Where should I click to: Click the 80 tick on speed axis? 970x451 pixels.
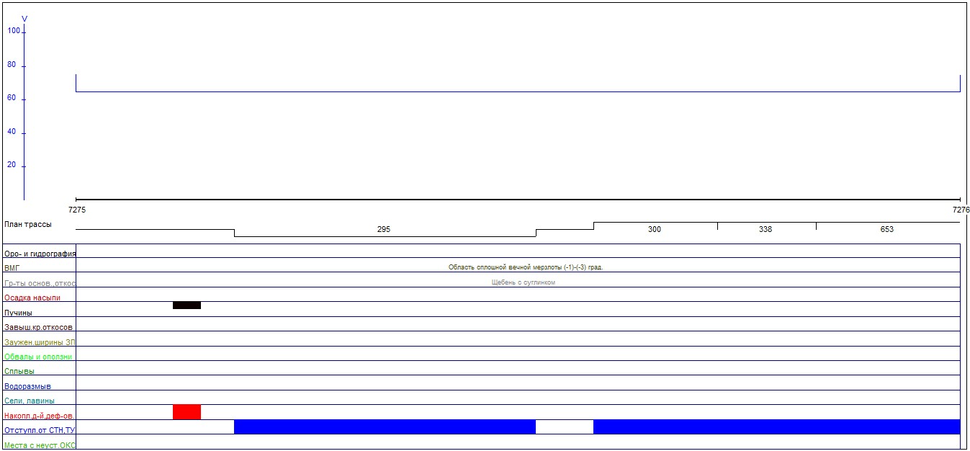pyautogui.click(x=12, y=64)
